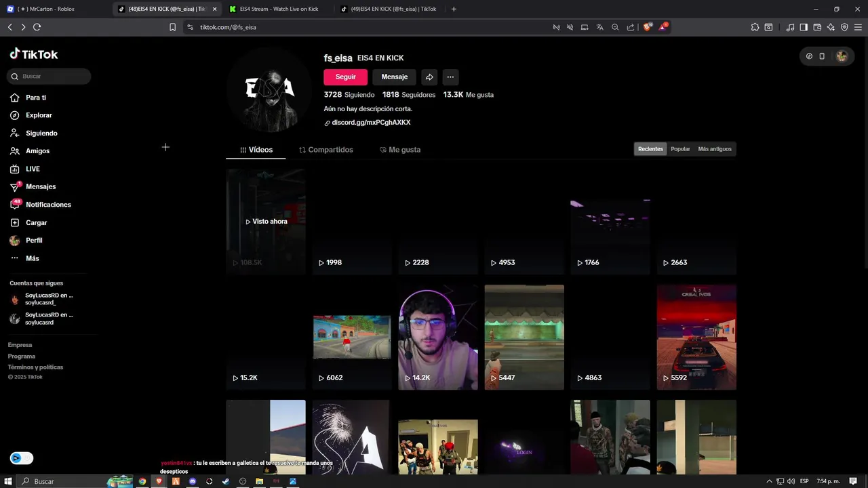Viewport: 868px width, 488px height.
Task: Open Brave Rewards icon
Action: (663, 27)
